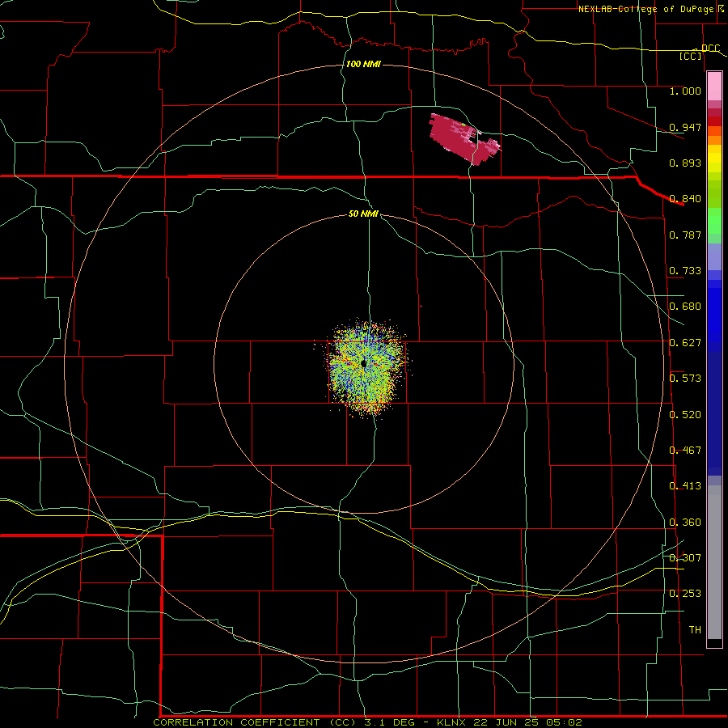728x728 pixels.
Task: Click the 0.787 color scale value
Action: pyautogui.click(x=685, y=235)
